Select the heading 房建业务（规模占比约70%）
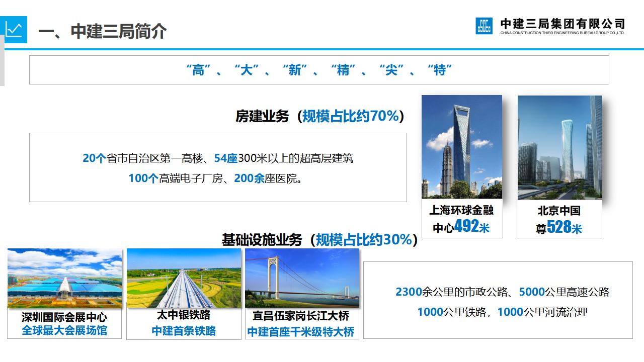Image resolution: width=644 pixels, height=362 pixels. point(320,116)
